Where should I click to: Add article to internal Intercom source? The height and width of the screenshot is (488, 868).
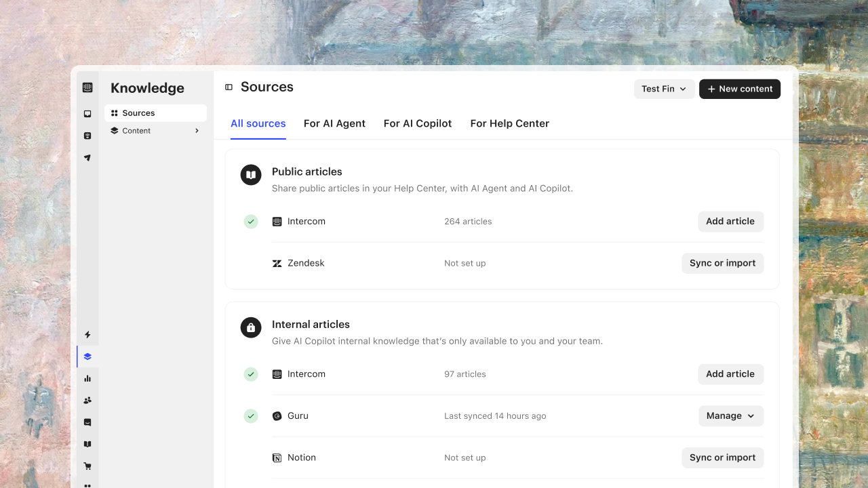[731, 374]
